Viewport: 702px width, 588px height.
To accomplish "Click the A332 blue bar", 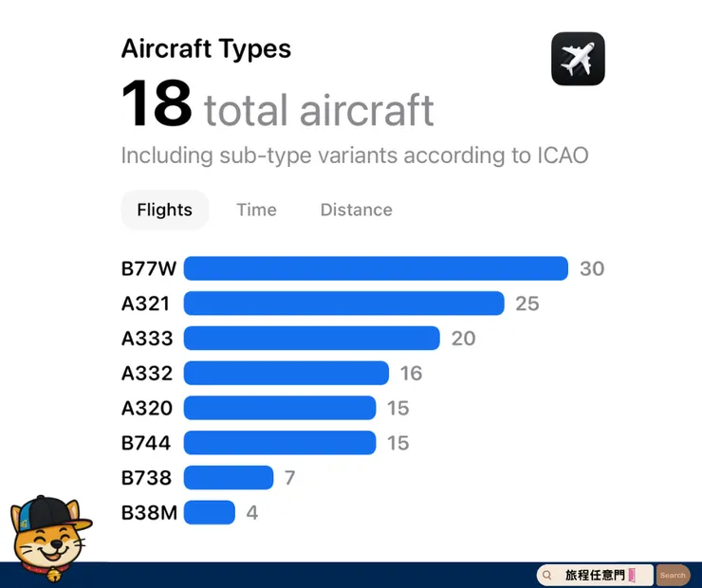I will click(286, 373).
